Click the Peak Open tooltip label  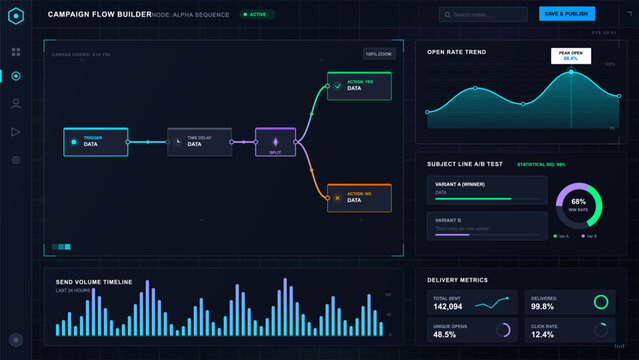tap(571, 56)
